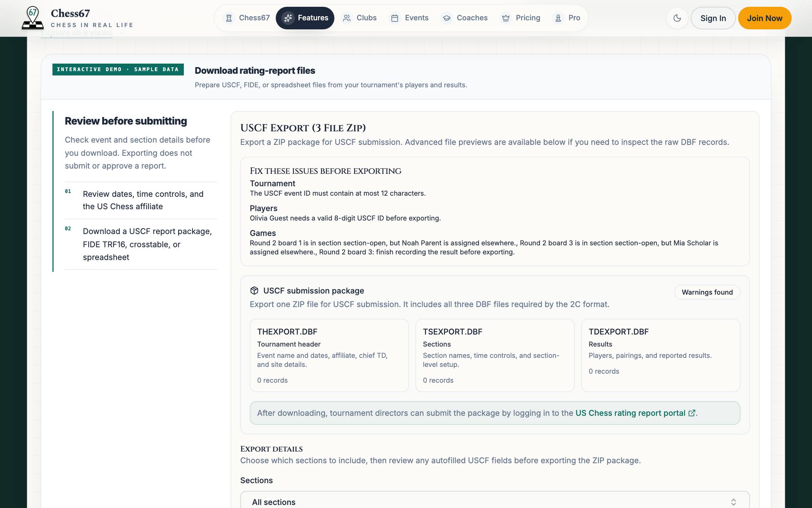Click the USCF event ID 12 characters message
This screenshot has height=508, width=812.
[x=338, y=193]
